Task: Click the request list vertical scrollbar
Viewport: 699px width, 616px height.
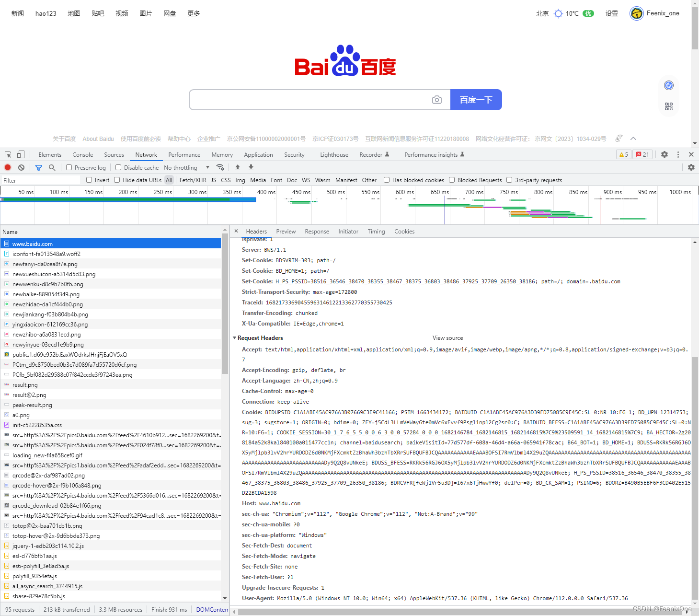Action: (x=225, y=304)
